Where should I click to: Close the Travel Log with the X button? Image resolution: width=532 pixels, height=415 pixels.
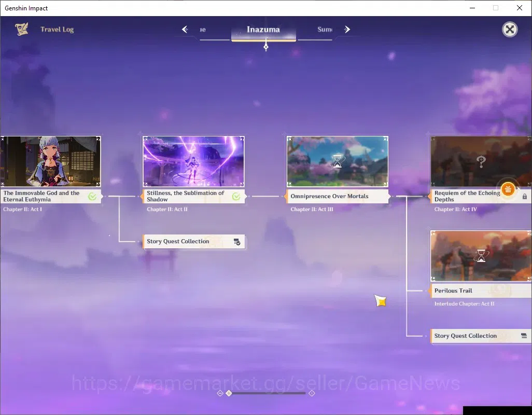510,30
